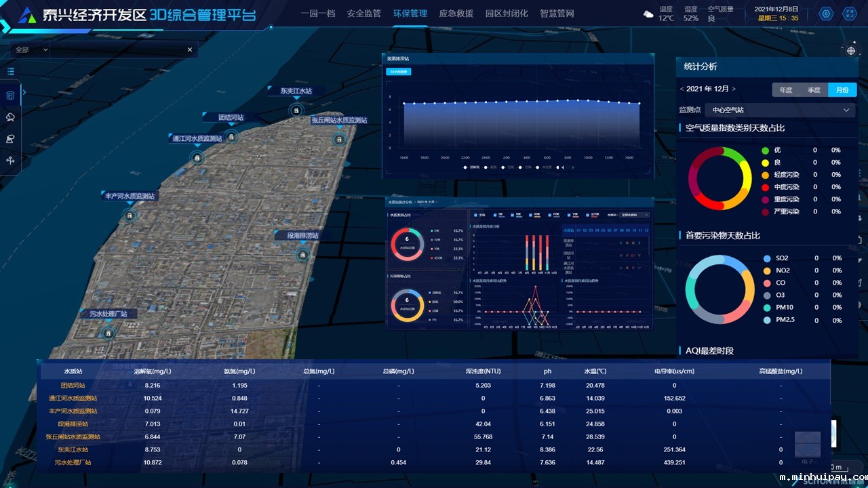
Task: Click the fullscreen hexagon icon
Action: [849, 14]
